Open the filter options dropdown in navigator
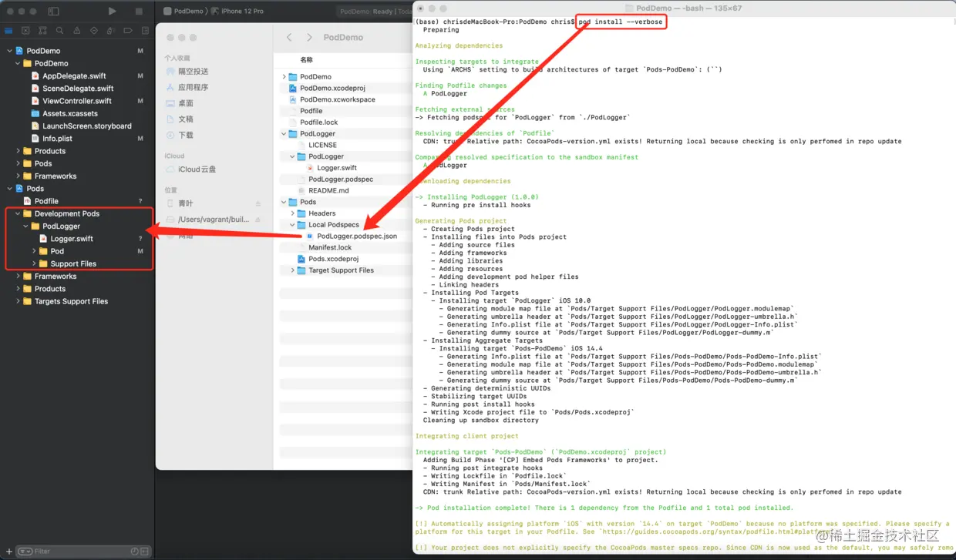 click(25, 552)
